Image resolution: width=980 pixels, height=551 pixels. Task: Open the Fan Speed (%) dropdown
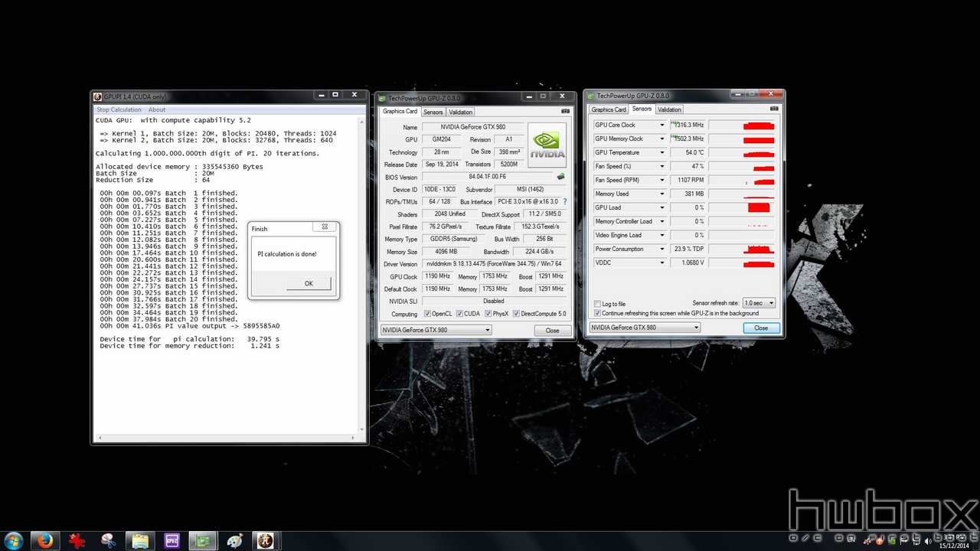(x=661, y=166)
